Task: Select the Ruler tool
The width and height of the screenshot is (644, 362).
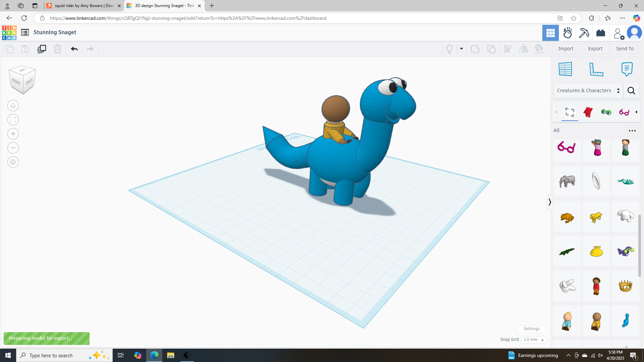Action: click(596, 69)
